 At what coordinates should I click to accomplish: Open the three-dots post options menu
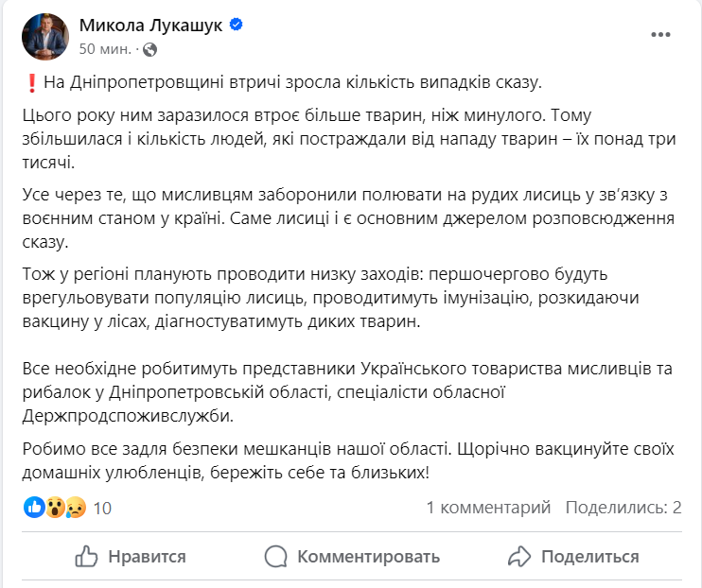pyautogui.click(x=661, y=35)
